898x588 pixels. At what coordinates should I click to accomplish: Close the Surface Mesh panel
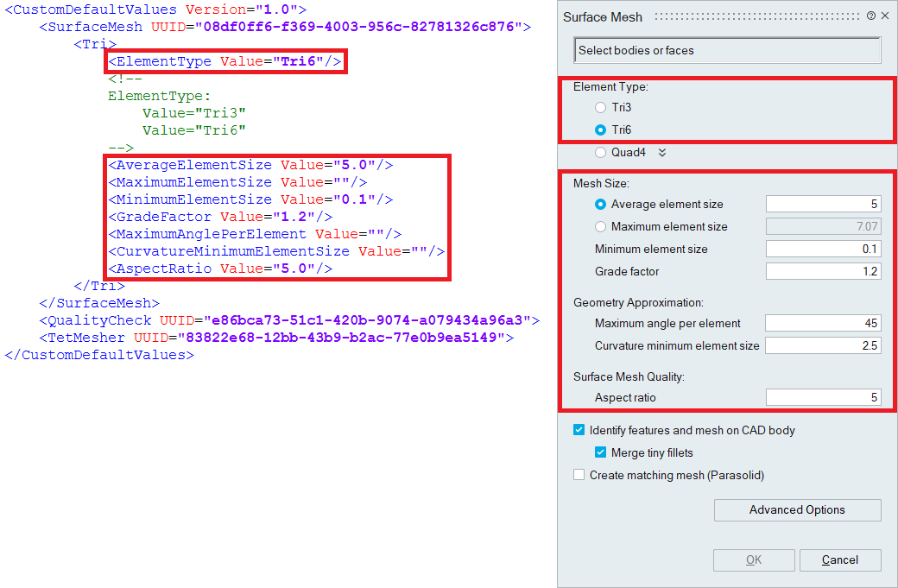click(x=885, y=16)
